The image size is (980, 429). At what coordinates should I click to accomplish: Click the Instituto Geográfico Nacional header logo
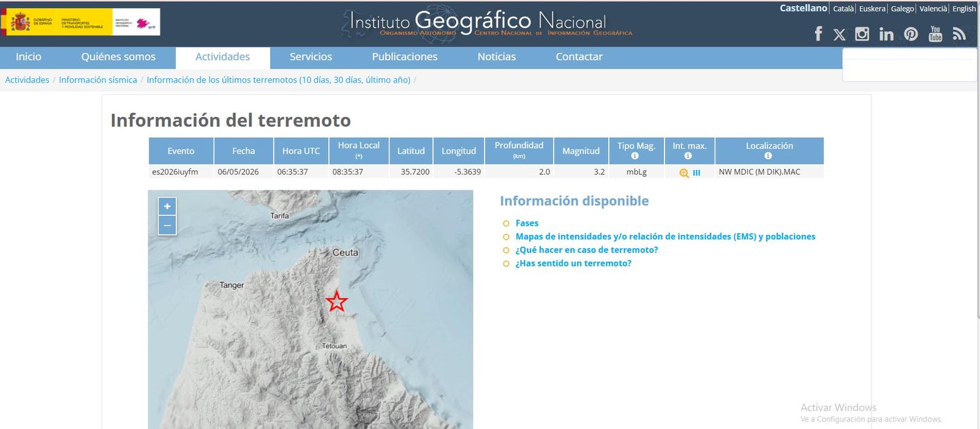(488, 24)
